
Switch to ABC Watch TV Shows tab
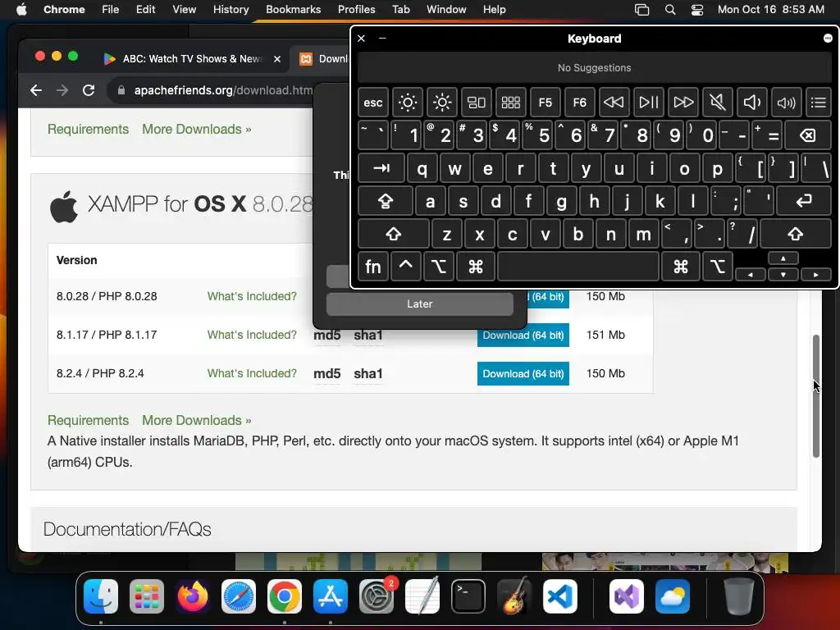191,59
